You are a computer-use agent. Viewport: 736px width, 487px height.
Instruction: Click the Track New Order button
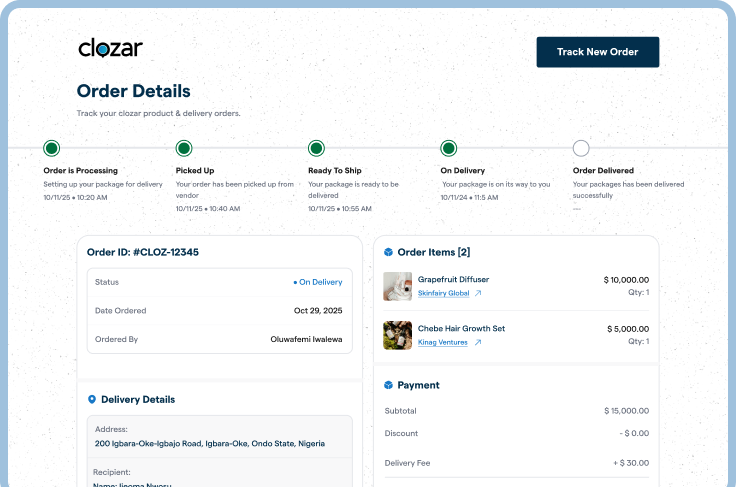(597, 52)
